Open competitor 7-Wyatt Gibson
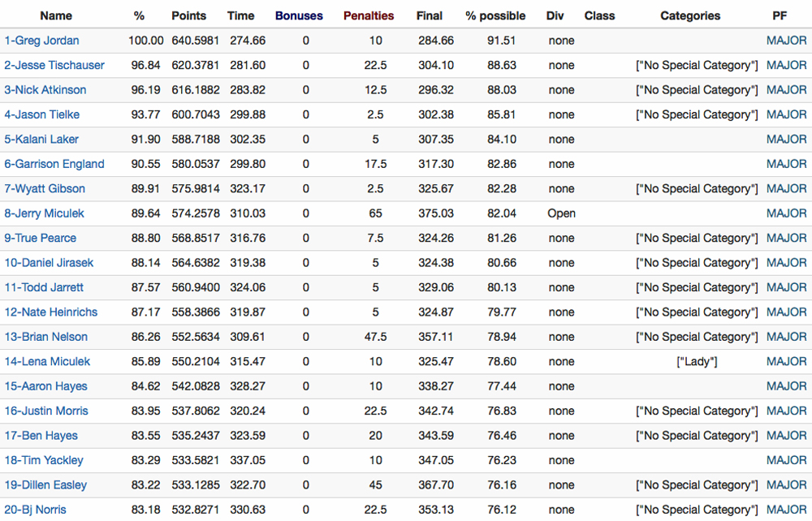Image resolution: width=812 pixels, height=521 pixels. pyautogui.click(x=45, y=189)
